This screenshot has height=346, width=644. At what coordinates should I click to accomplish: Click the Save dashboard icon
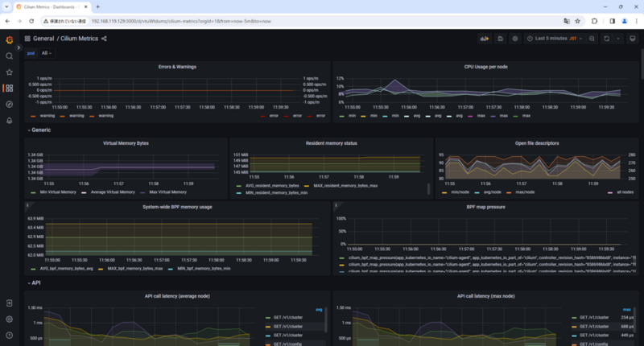tap(500, 39)
